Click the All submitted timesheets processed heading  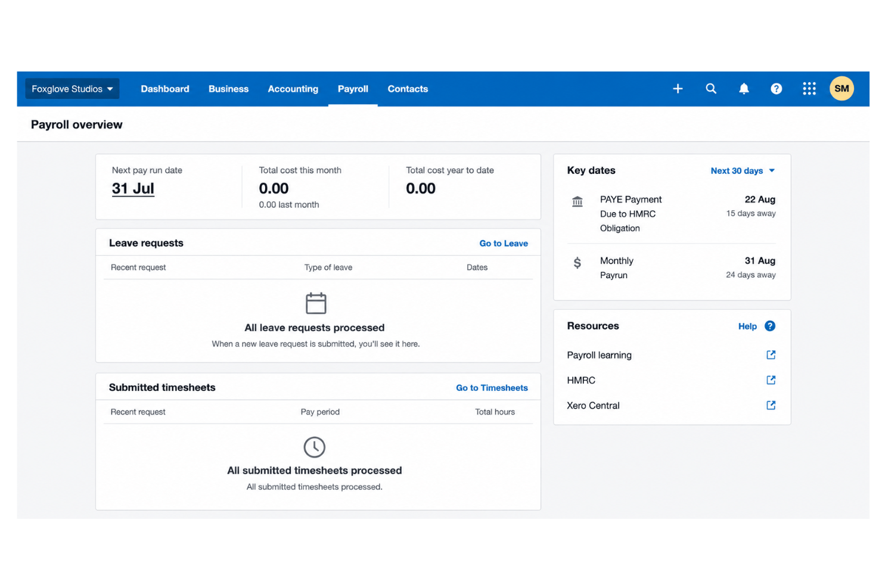pyautogui.click(x=315, y=471)
